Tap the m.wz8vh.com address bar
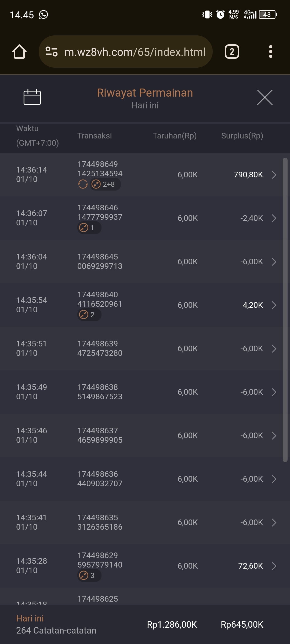Image resolution: width=290 pixels, height=644 pixels. (x=134, y=52)
